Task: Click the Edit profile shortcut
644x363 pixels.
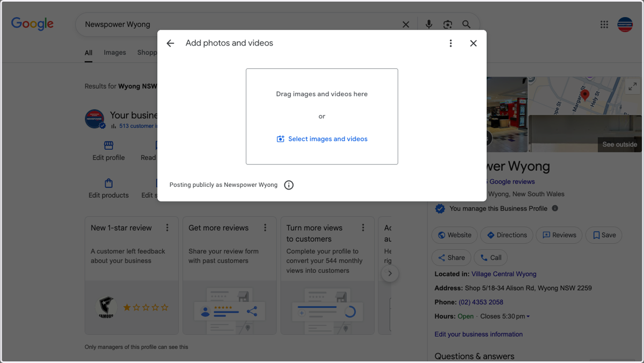Action: pos(108,151)
